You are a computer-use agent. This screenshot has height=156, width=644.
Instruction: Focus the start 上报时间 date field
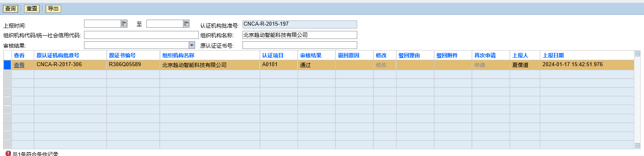(103, 24)
